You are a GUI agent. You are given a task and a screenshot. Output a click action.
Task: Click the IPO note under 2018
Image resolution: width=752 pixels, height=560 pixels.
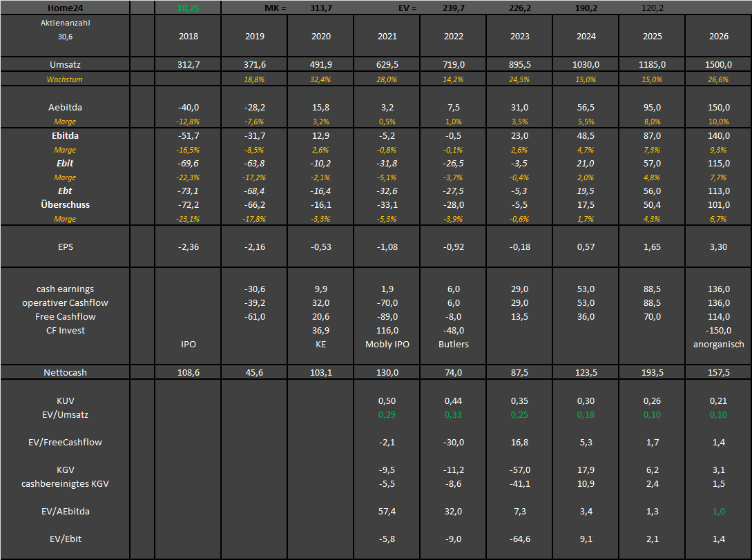point(188,345)
